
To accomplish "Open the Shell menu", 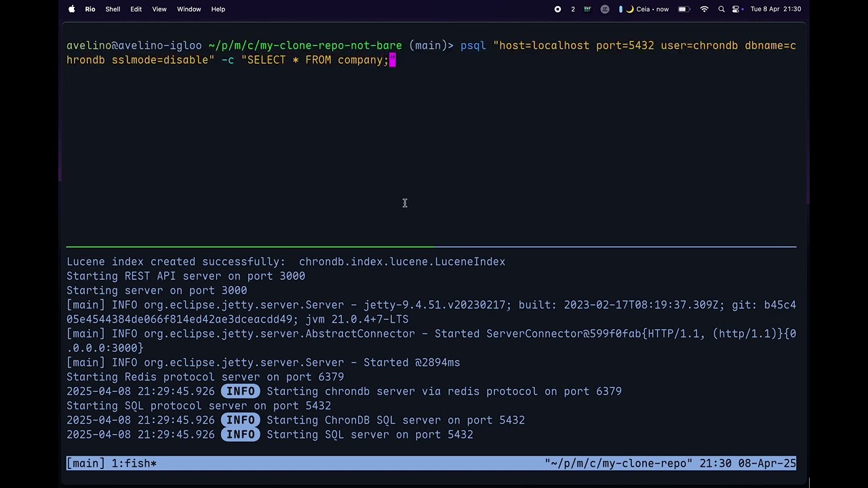I will click(x=113, y=9).
